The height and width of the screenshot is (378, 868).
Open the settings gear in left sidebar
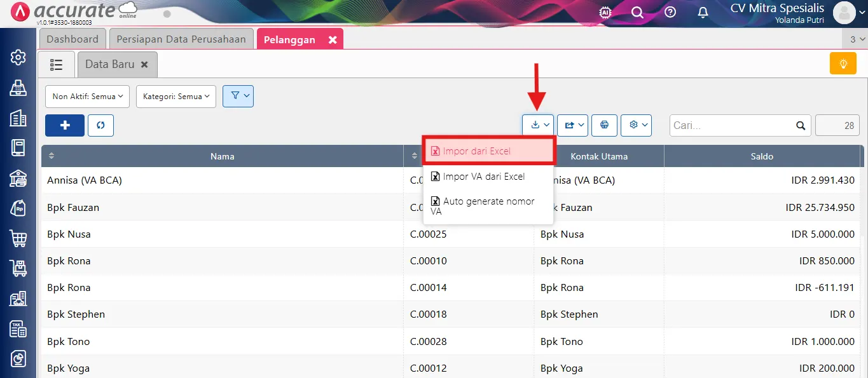(18, 57)
